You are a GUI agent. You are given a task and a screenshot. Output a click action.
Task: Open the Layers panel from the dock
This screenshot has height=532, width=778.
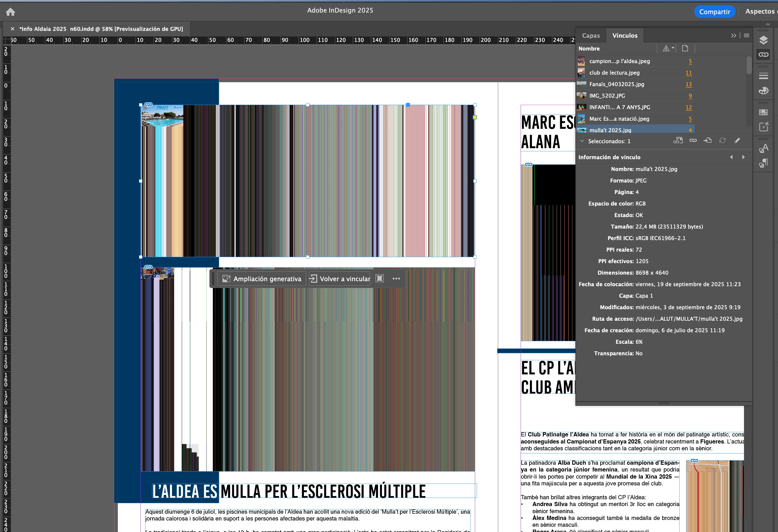(x=763, y=40)
